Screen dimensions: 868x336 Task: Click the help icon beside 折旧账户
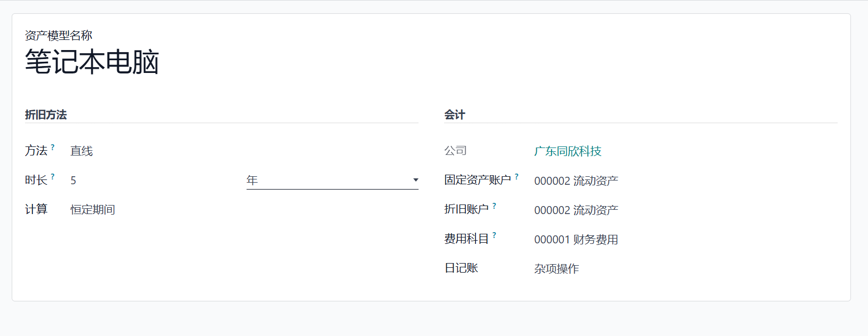(x=494, y=206)
